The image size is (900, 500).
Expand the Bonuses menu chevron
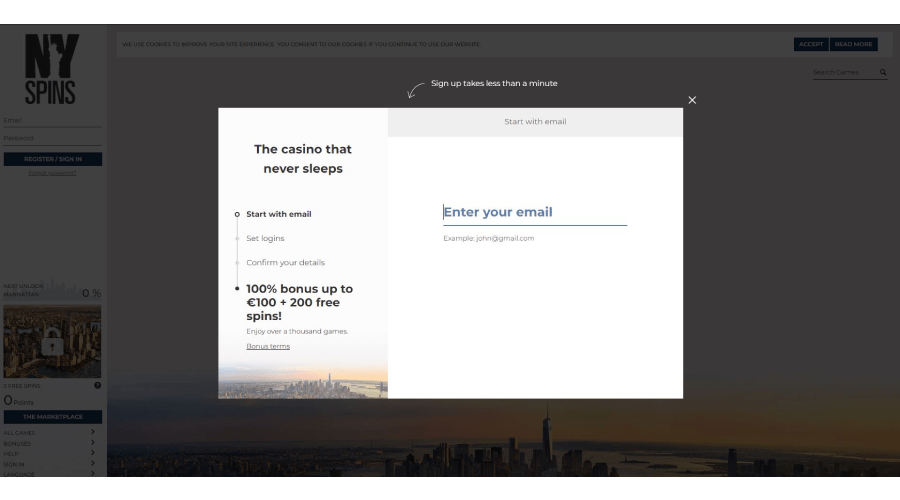coord(93,443)
